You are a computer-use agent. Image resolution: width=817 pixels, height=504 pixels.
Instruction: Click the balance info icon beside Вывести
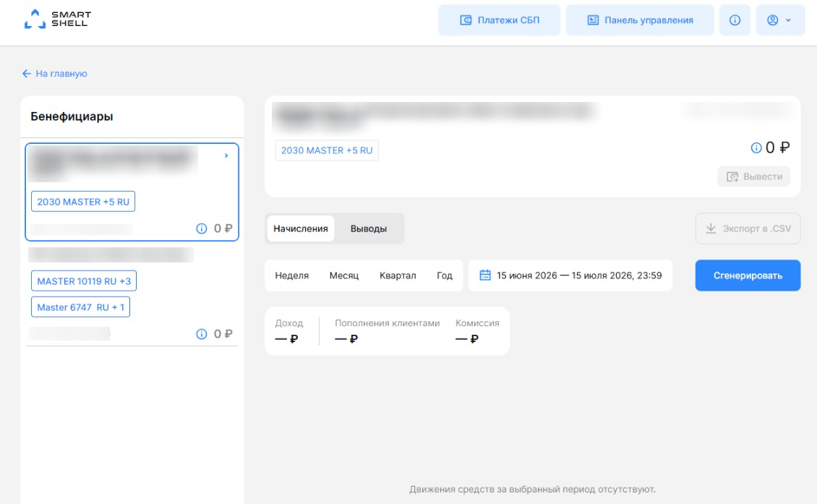click(756, 148)
